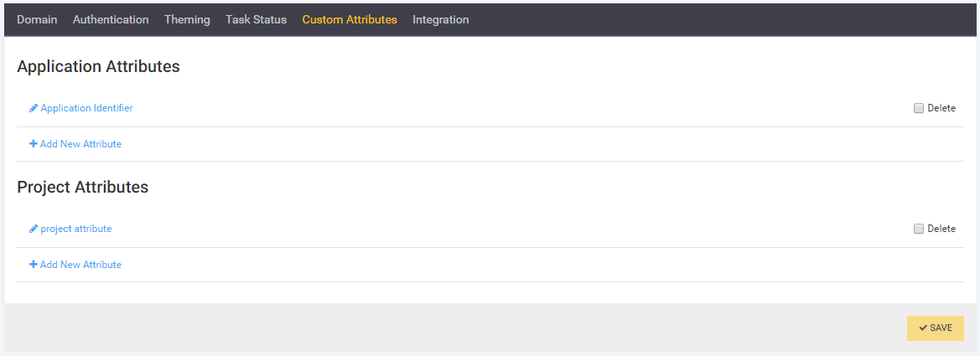
Task: Click the pencil icon beside Application Identifier
Action: pos(34,108)
